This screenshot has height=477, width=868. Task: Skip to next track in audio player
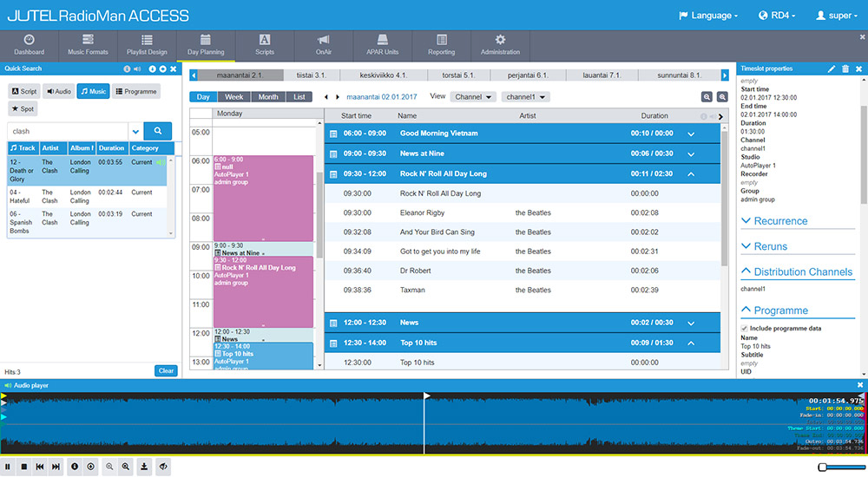(x=56, y=467)
